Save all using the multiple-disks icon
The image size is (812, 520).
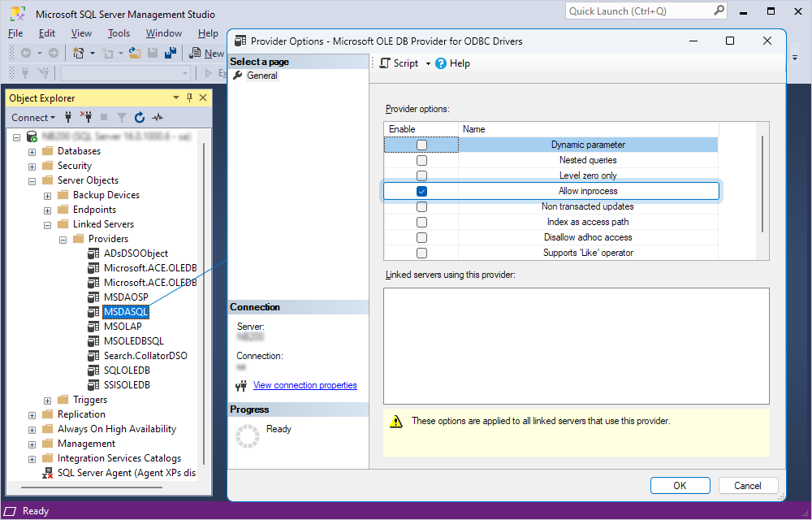(171, 52)
